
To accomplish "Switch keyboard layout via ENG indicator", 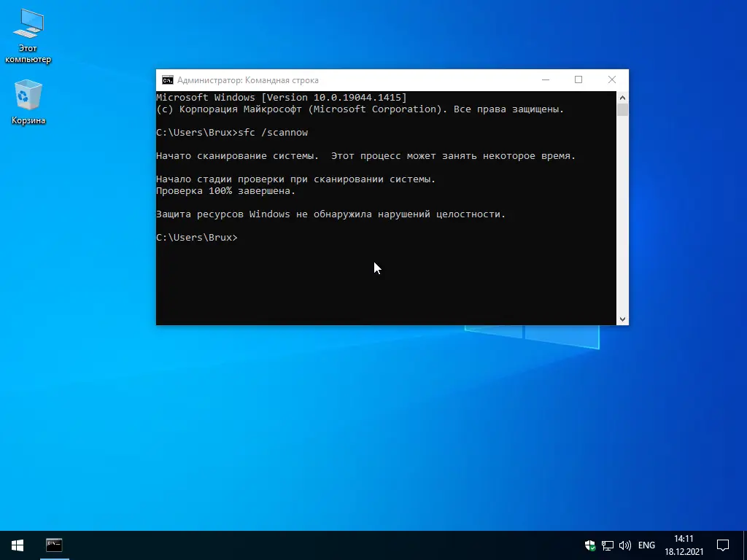I will pyautogui.click(x=646, y=545).
